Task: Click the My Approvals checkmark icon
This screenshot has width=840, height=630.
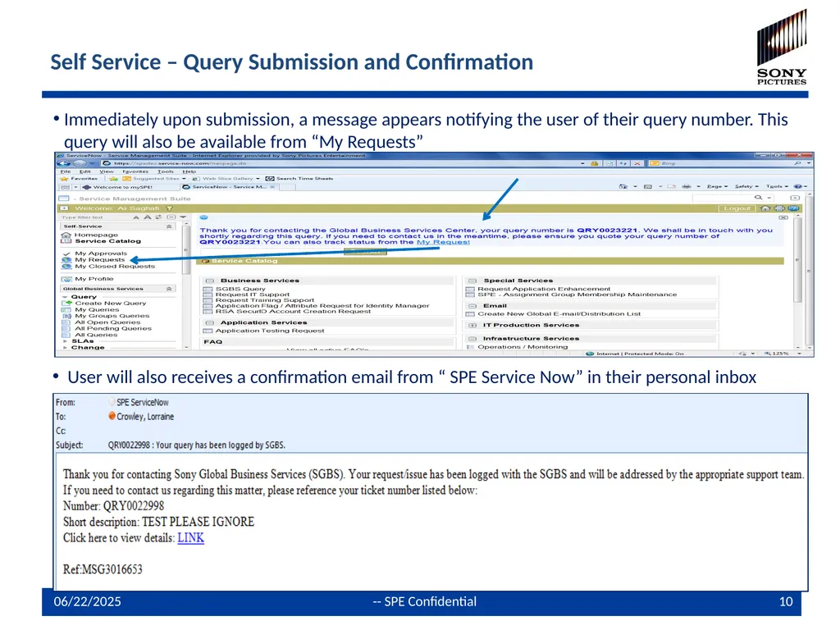Action: coord(66,253)
